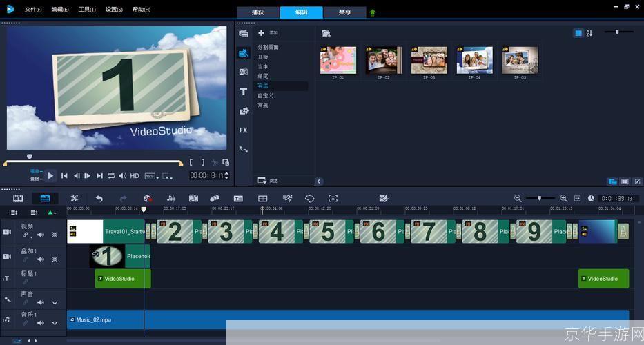644x345 pixels.
Task: Open the Title library with T icon
Action: (x=244, y=92)
